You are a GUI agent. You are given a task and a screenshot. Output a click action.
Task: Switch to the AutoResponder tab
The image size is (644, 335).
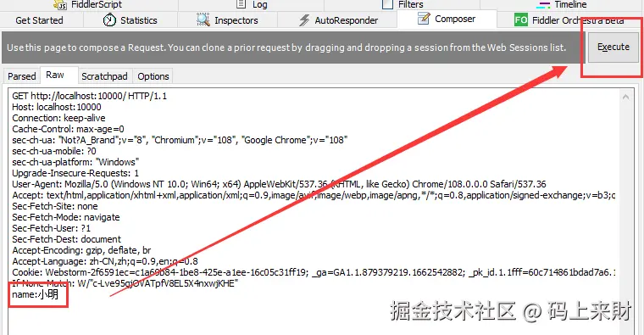coord(337,20)
